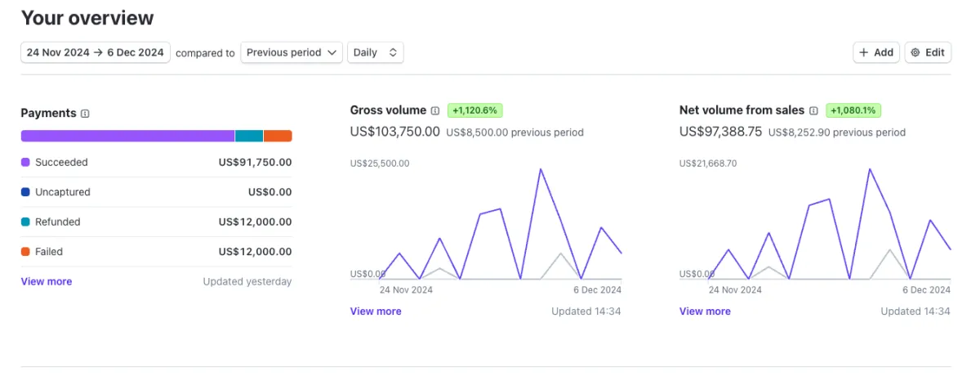Click the orange Failed legend square
Screen dimensions: 980x381
[x=25, y=252]
